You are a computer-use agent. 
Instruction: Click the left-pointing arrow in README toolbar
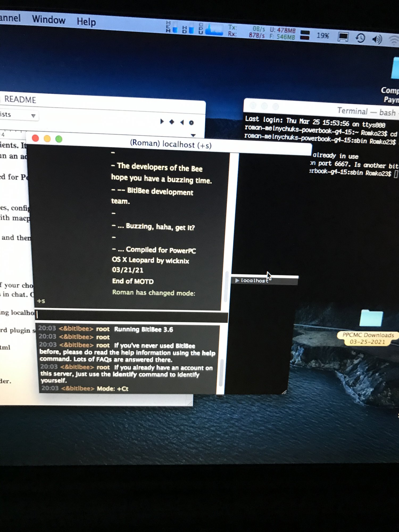pos(182,122)
